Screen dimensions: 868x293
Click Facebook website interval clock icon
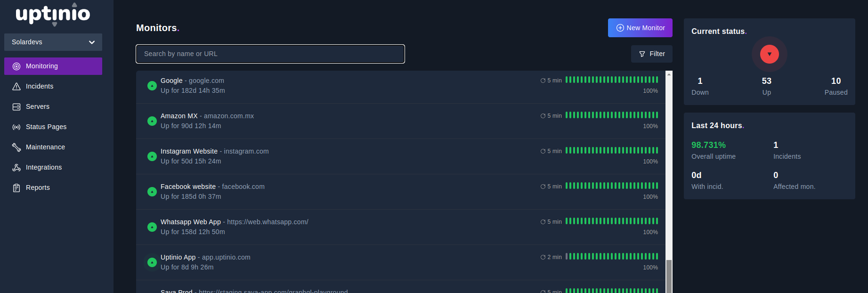pyautogui.click(x=543, y=187)
